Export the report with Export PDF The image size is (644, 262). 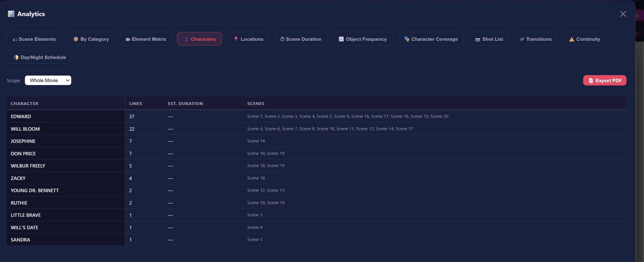pyautogui.click(x=605, y=80)
